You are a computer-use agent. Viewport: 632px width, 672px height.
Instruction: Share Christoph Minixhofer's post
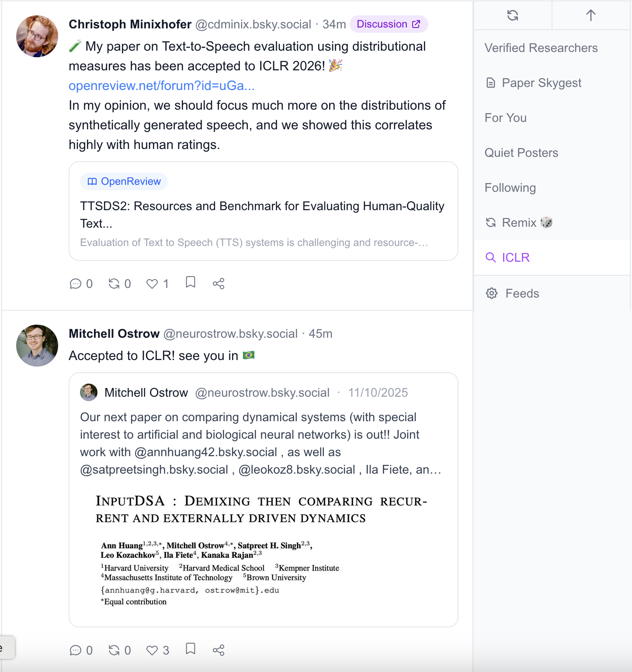[x=219, y=284]
